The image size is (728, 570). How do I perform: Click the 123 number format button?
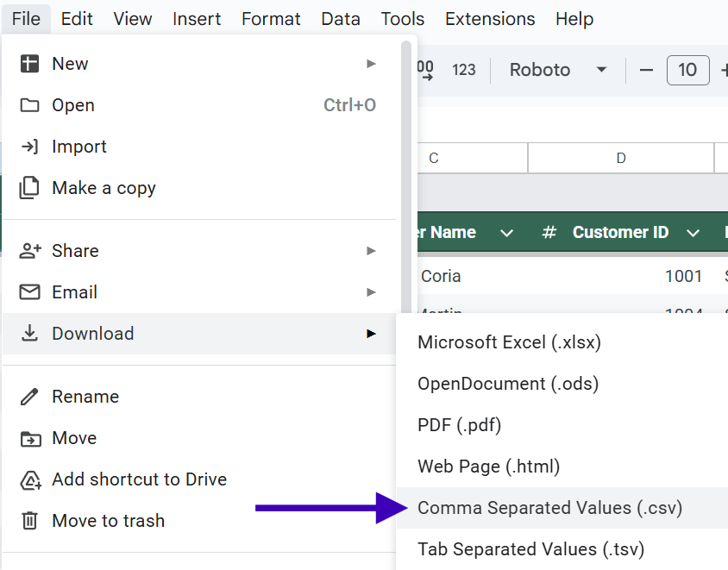coord(464,70)
